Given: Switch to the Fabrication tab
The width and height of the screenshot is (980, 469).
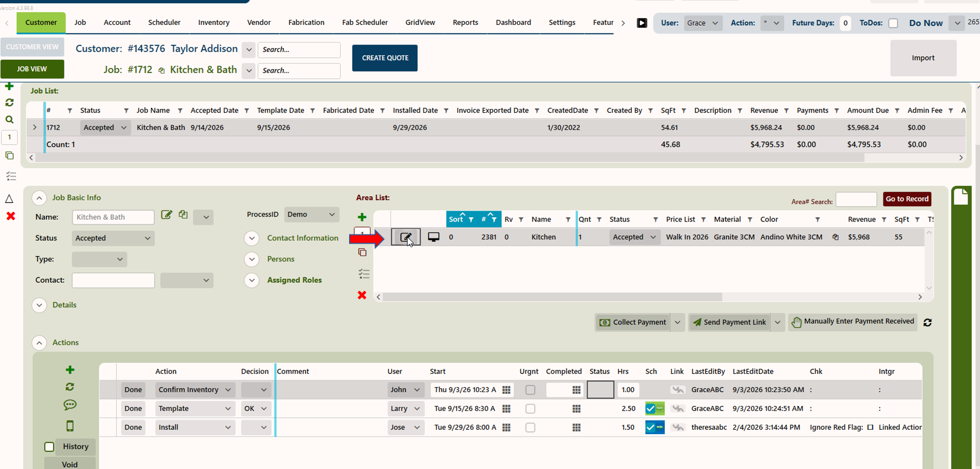Looking at the screenshot, I should 306,22.
